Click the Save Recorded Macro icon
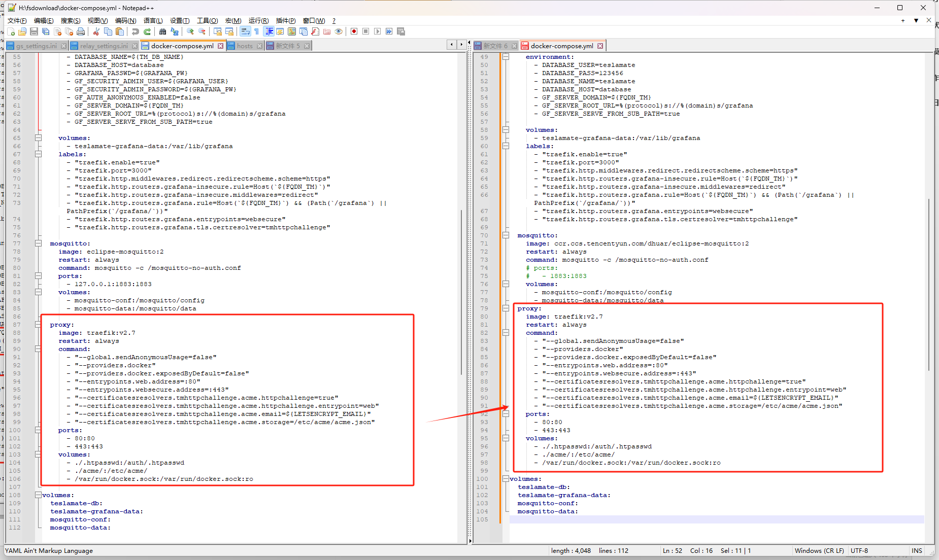The image size is (939, 560). pos(401,31)
